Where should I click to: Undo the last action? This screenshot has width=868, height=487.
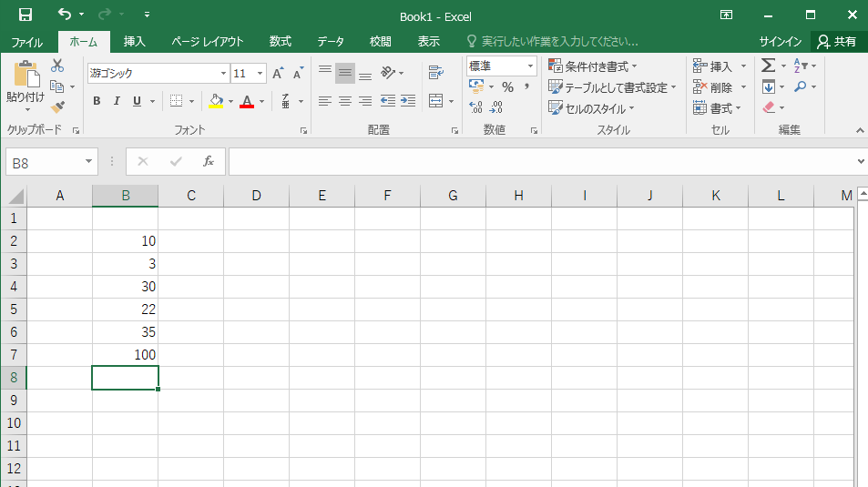[x=65, y=14]
